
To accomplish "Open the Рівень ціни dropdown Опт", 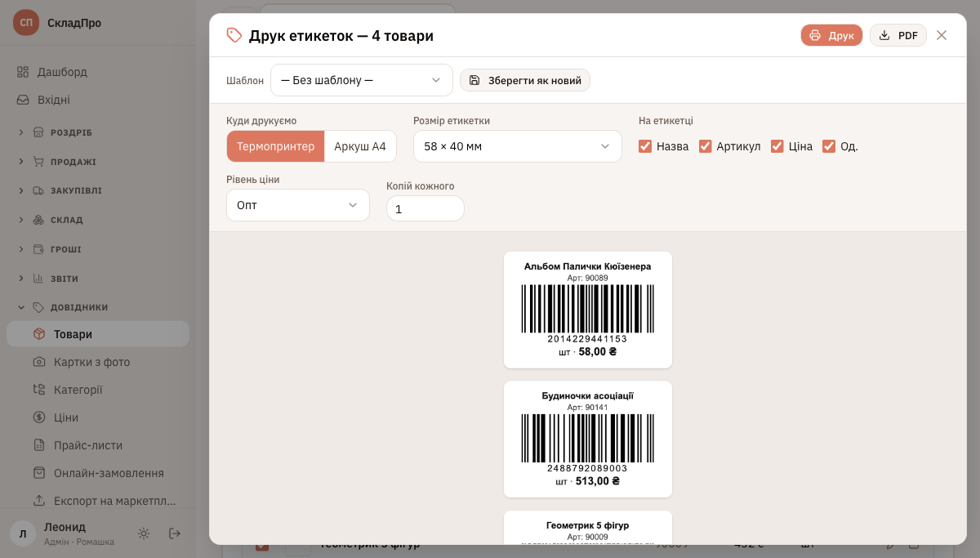I will (298, 205).
